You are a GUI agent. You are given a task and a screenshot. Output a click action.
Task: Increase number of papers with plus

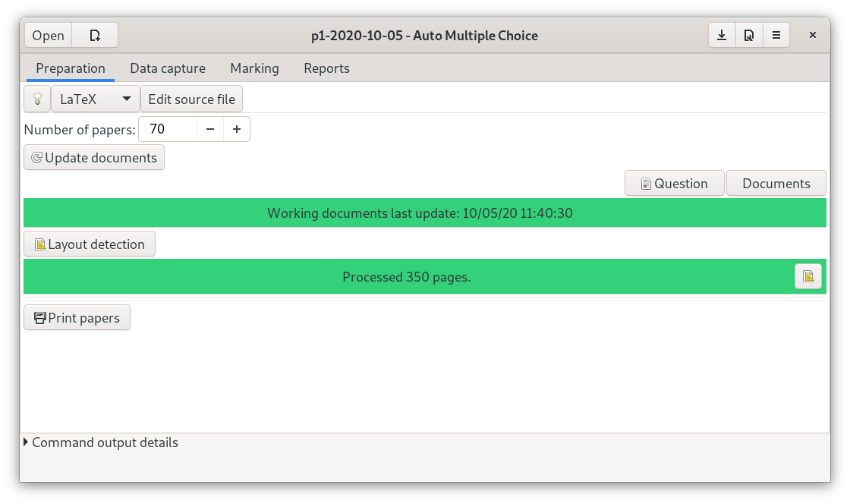[x=237, y=130]
